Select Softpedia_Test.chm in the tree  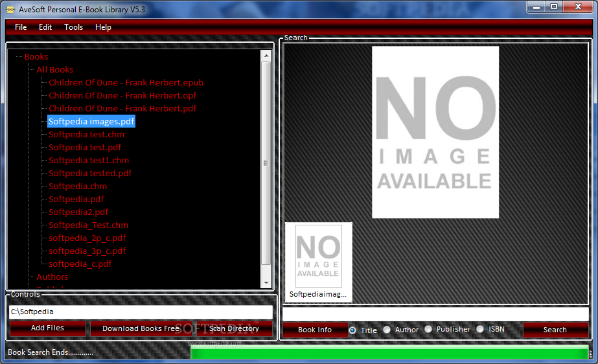point(89,225)
